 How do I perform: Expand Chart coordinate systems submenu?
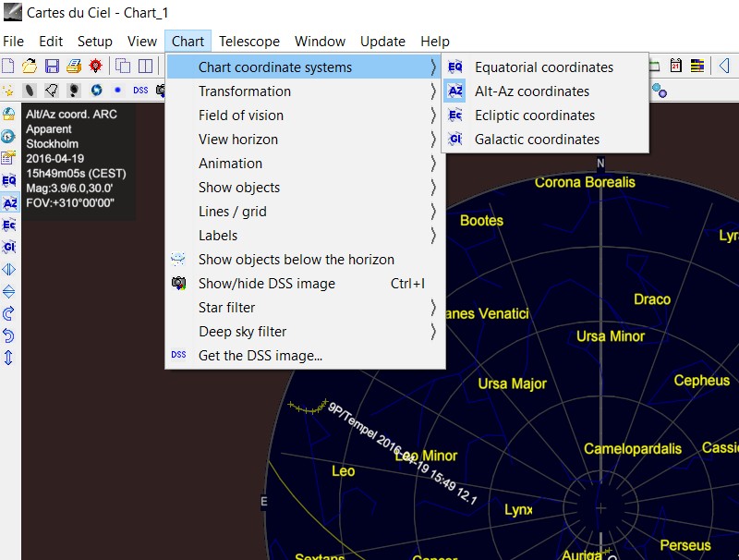pyautogui.click(x=304, y=67)
